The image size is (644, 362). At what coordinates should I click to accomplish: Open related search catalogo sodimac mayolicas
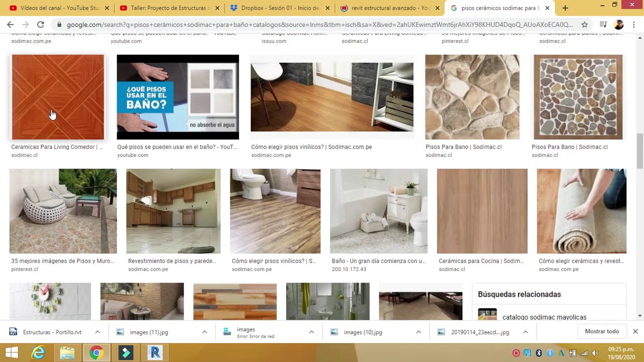(x=544, y=317)
